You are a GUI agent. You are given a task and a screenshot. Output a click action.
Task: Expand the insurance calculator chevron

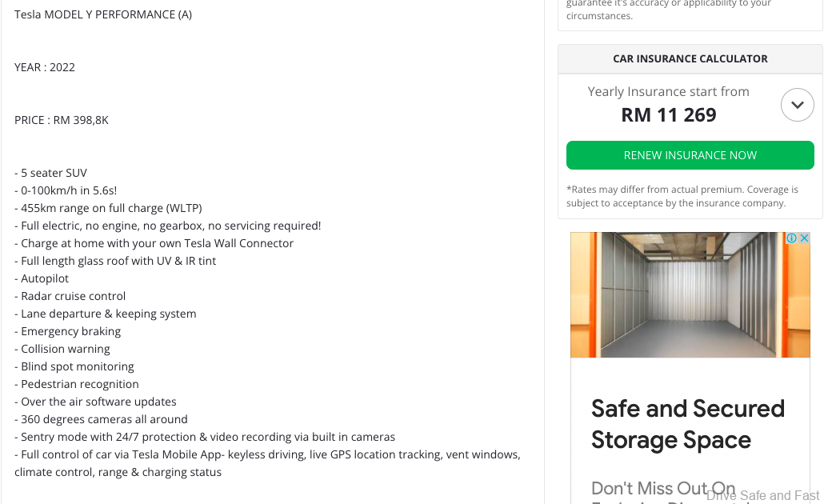coord(797,105)
